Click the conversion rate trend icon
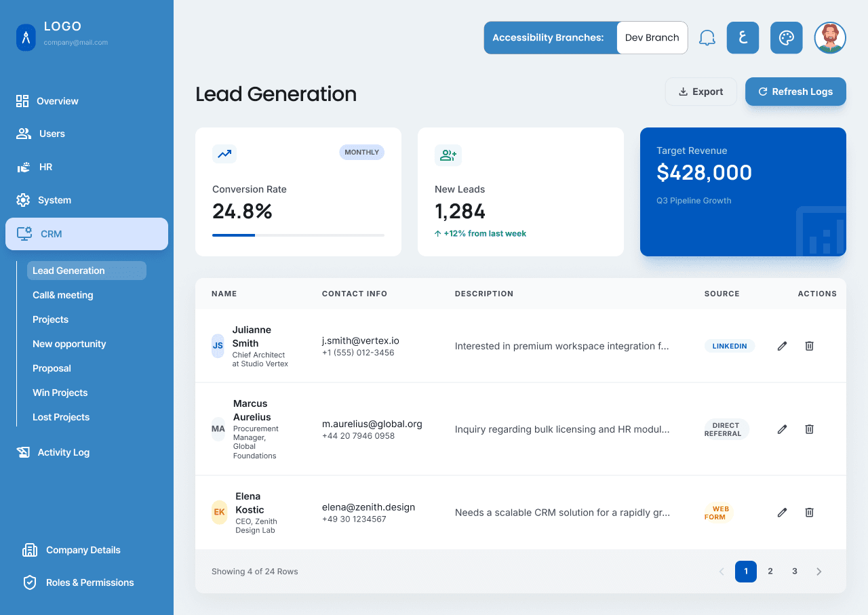Screen dimensions: 868x615 coord(224,155)
